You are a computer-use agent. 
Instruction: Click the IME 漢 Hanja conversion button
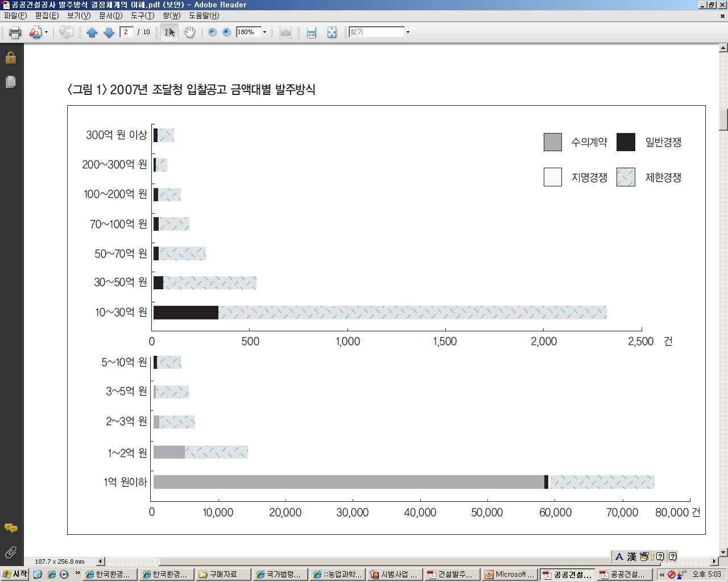coord(631,556)
